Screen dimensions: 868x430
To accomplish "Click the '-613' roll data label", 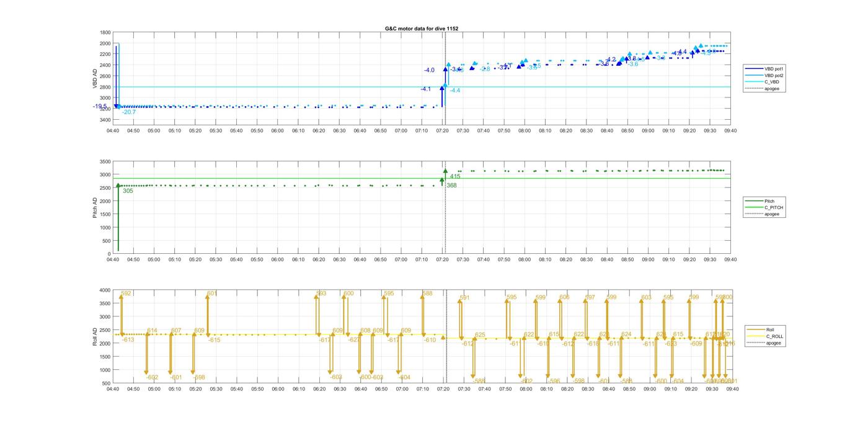I will [128, 340].
